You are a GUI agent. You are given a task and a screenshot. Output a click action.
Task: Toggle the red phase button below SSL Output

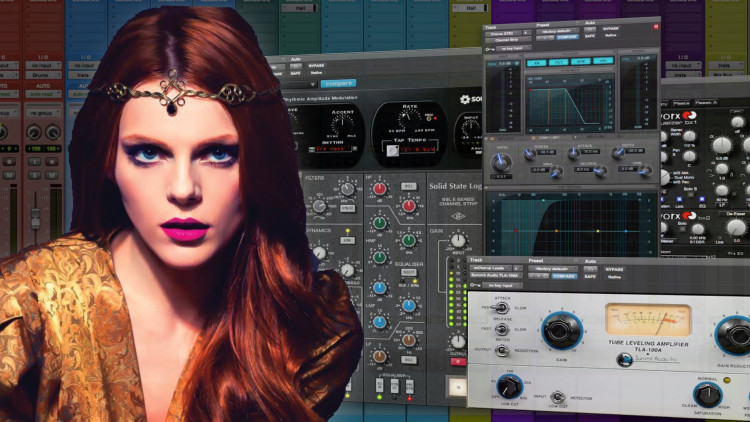[x=458, y=362]
